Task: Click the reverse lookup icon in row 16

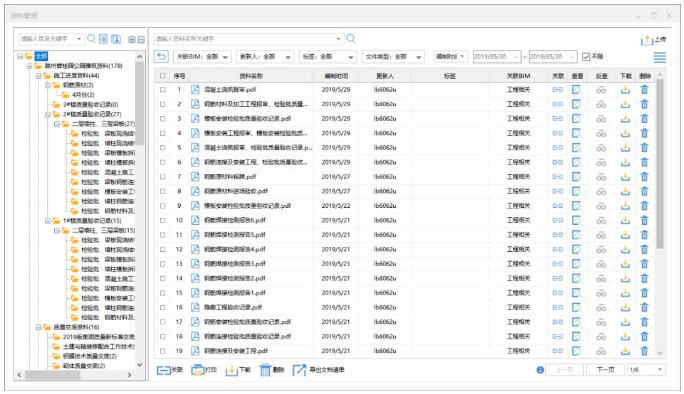Action: [x=601, y=308]
